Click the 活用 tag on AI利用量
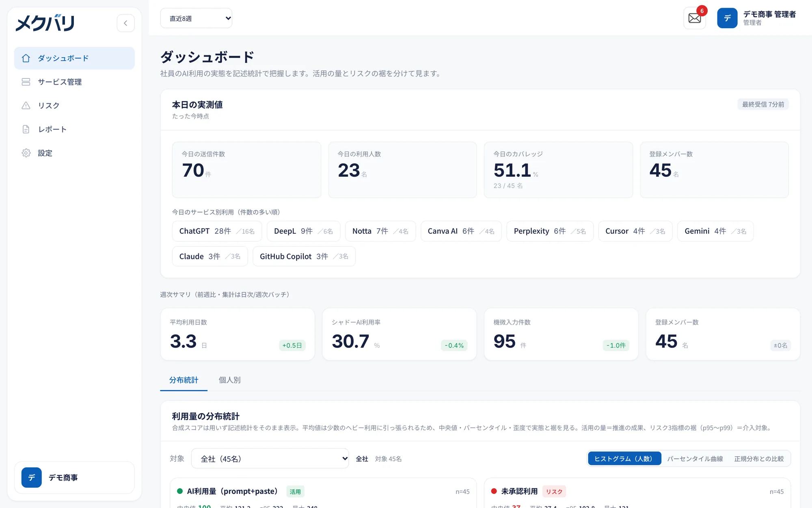 pyautogui.click(x=295, y=492)
